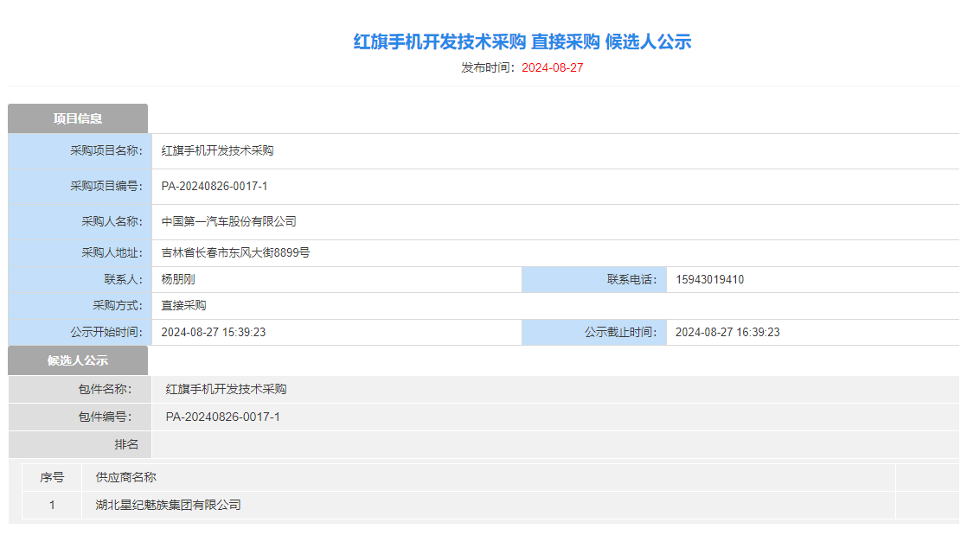Click the 联系电话 label
Viewport: 980px width, 535px height.
point(632,280)
